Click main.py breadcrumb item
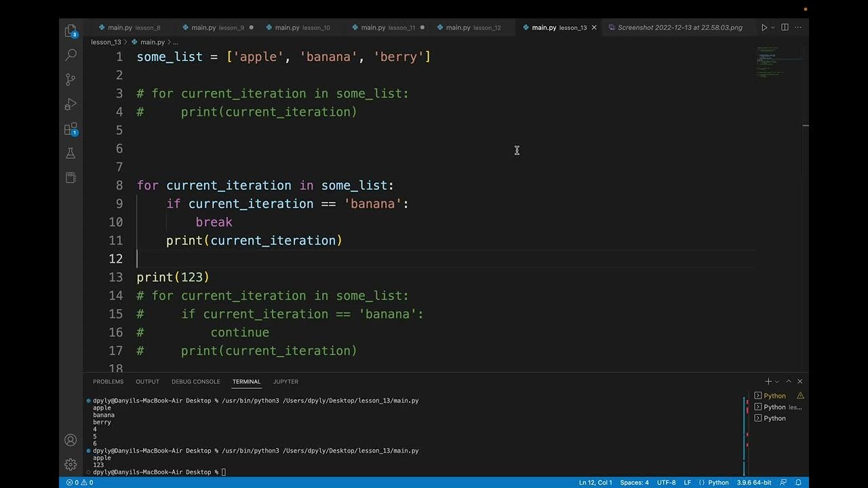 pyautogui.click(x=148, y=42)
